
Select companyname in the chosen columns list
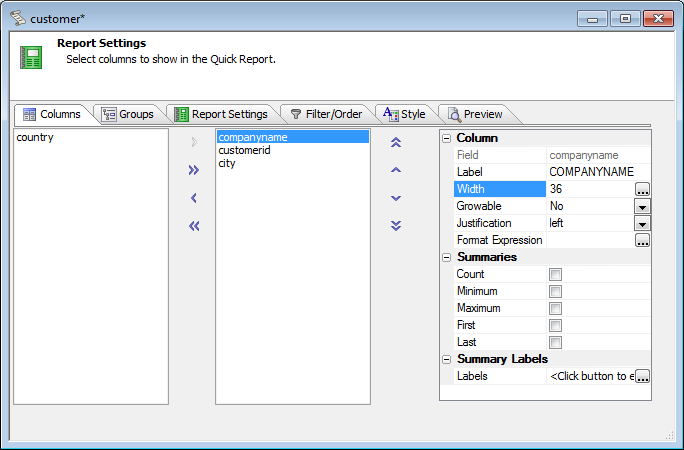tap(293, 137)
